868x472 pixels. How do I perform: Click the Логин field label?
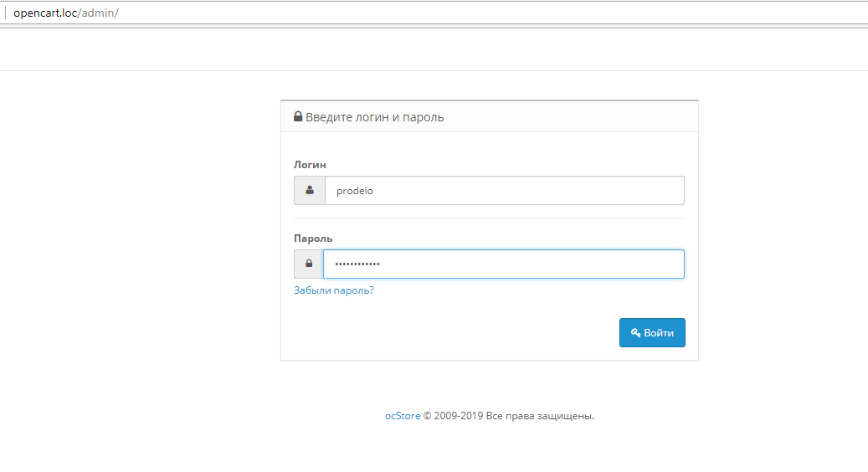tap(310, 165)
